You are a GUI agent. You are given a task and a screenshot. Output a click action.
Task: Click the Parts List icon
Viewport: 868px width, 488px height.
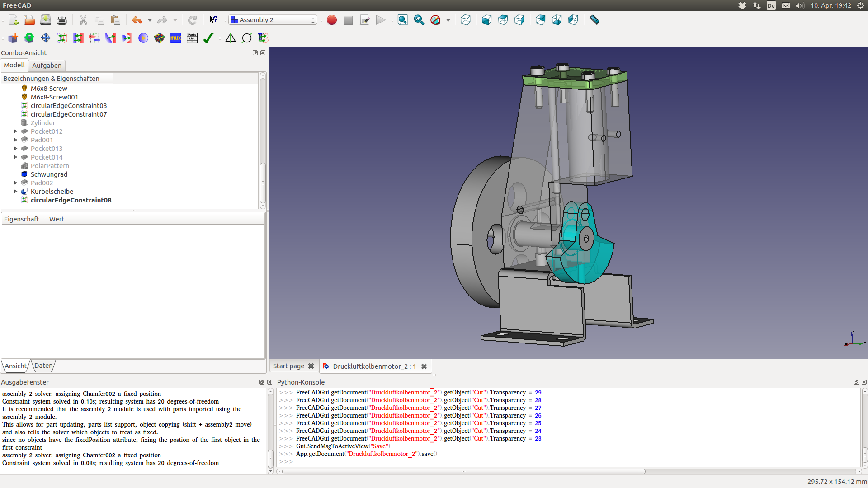click(192, 38)
